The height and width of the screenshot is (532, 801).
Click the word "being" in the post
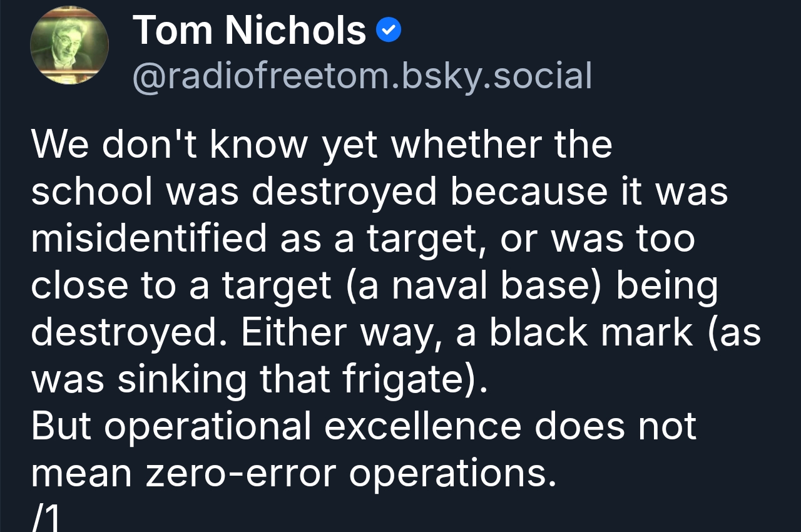tap(666, 285)
